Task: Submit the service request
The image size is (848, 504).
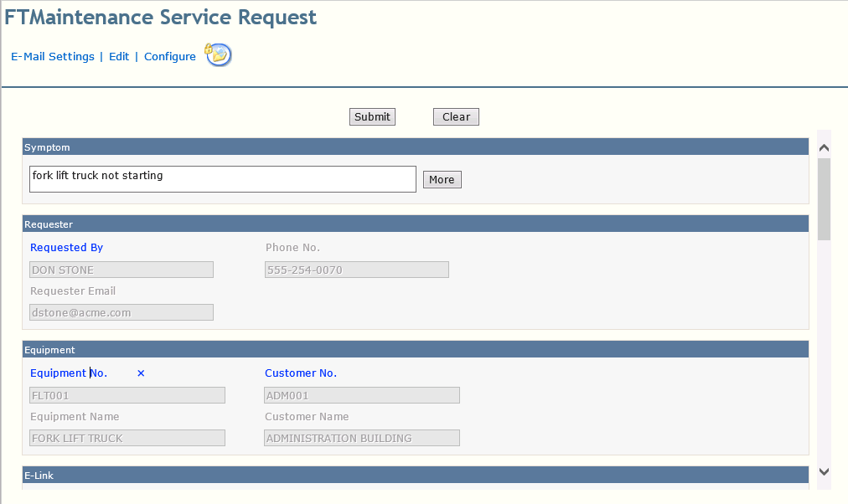Action: [x=372, y=116]
